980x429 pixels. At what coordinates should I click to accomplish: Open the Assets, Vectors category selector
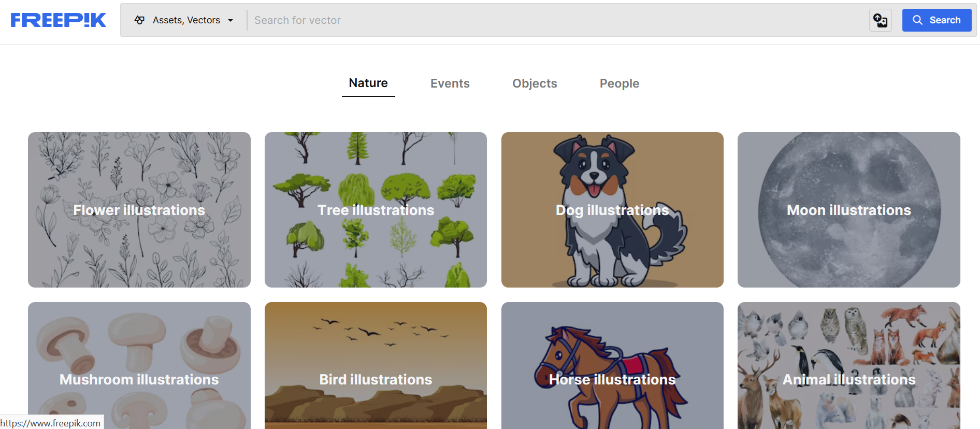[184, 20]
